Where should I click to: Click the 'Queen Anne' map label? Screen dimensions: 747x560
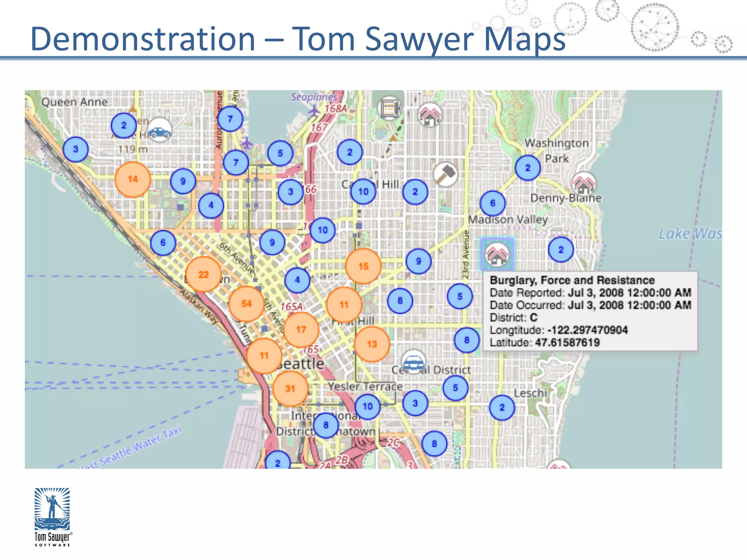74,102
